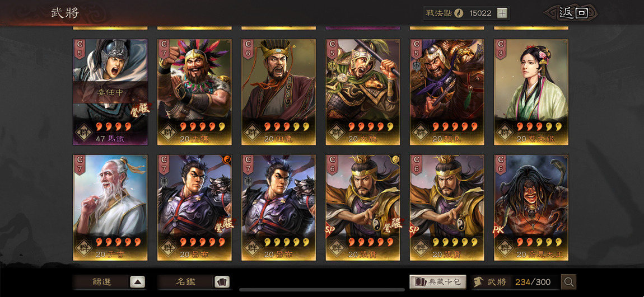Click the 群 faction emblem on 于吉's card
Screen dimensions: 644x297
click(84, 248)
